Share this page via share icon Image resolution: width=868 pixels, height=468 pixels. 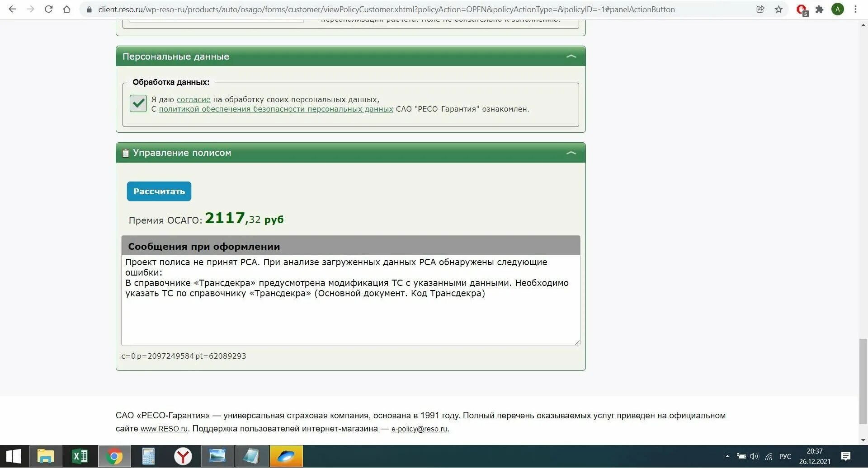[x=760, y=9]
